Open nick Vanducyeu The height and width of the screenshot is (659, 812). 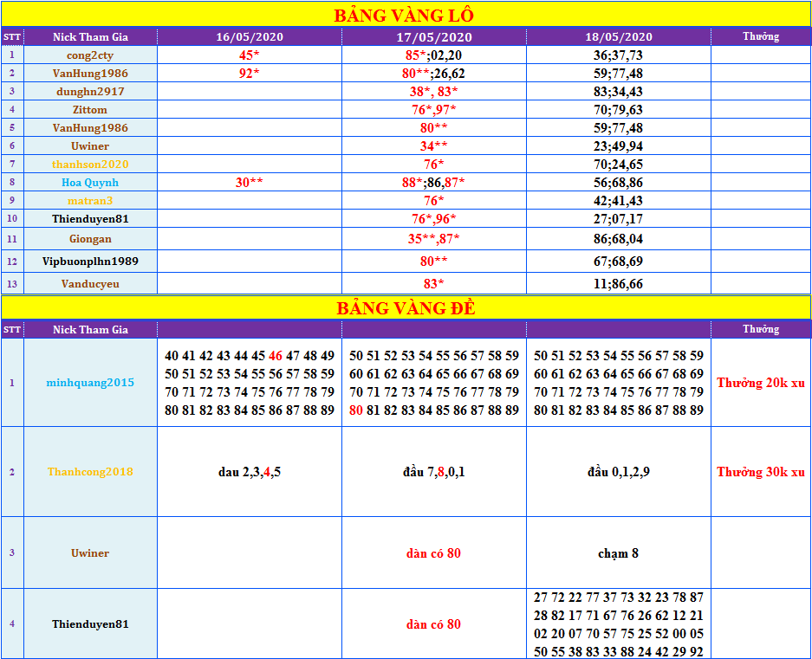pyautogui.click(x=90, y=284)
